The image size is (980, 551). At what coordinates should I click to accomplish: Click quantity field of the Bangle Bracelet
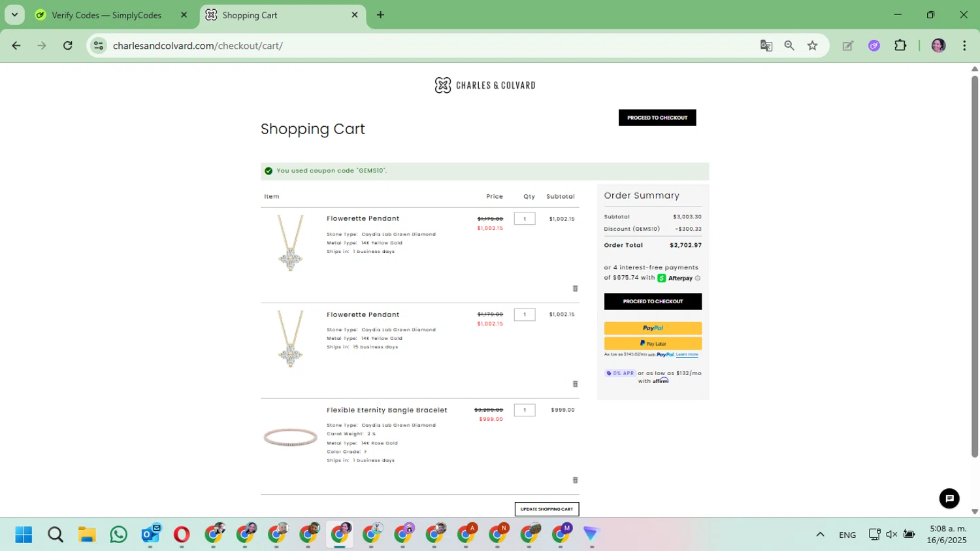coord(525,410)
